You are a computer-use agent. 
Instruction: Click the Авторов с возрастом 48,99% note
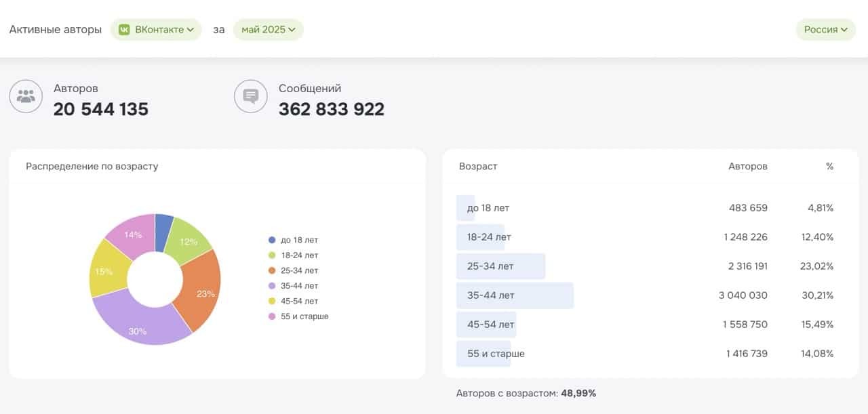pos(526,393)
